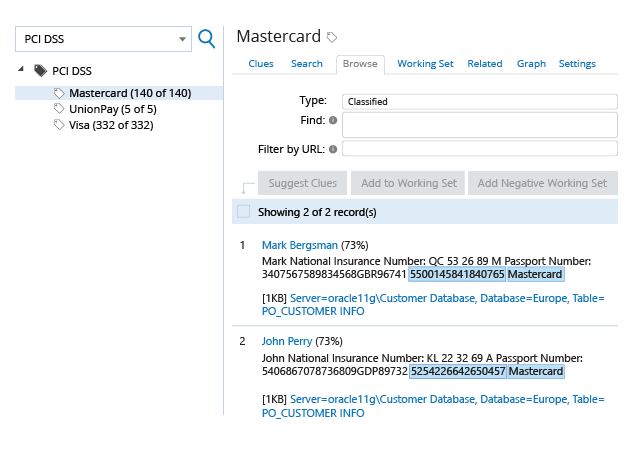Click the tag icon beside Mastercard heading
This screenshot has height=450, width=640.
point(332,38)
